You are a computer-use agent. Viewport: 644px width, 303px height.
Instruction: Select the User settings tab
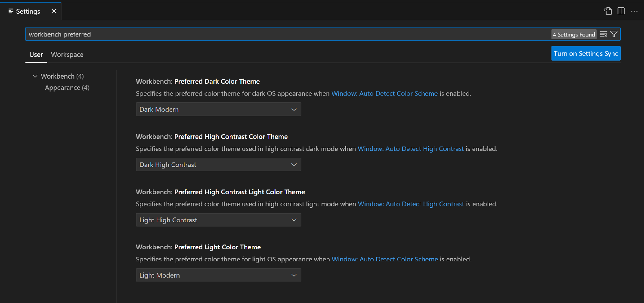[36, 55]
